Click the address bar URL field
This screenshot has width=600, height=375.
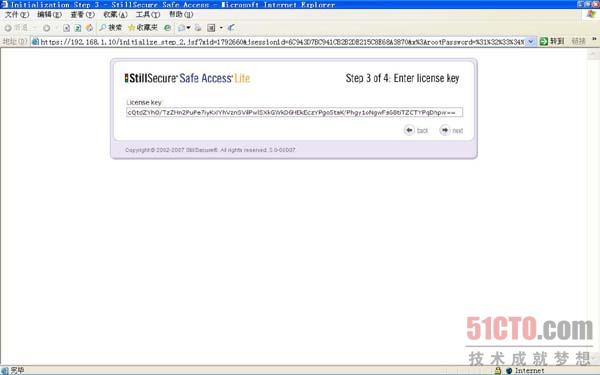pos(282,42)
